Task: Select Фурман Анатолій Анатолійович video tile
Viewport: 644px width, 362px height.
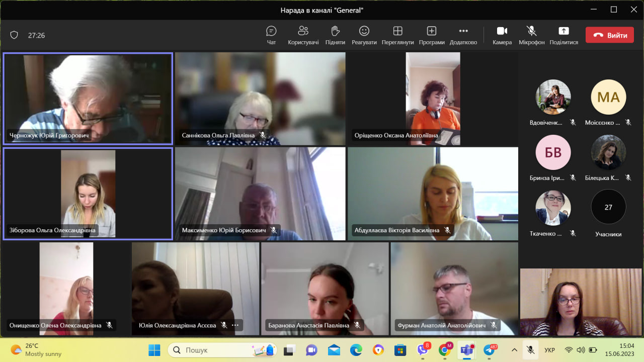Action: 454,289
